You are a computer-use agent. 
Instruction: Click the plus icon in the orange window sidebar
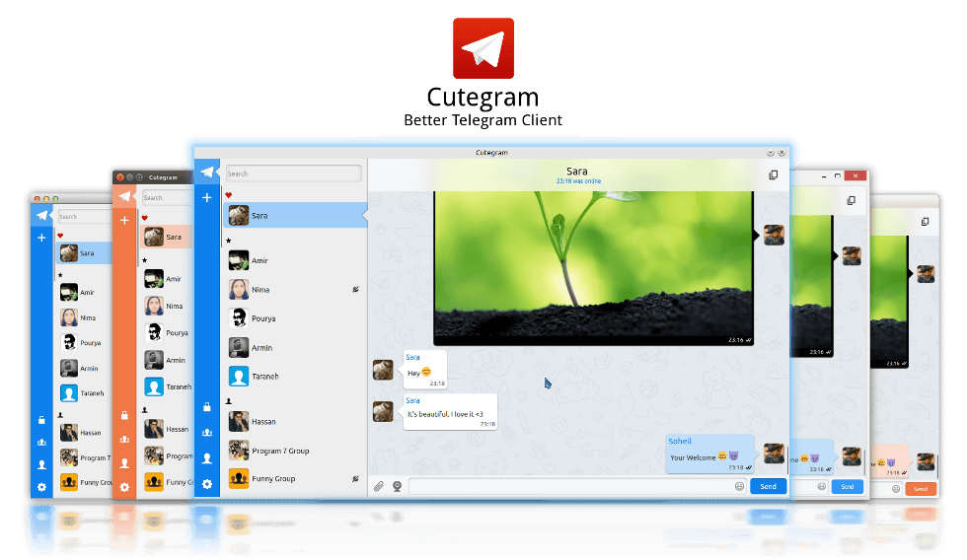[124, 221]
